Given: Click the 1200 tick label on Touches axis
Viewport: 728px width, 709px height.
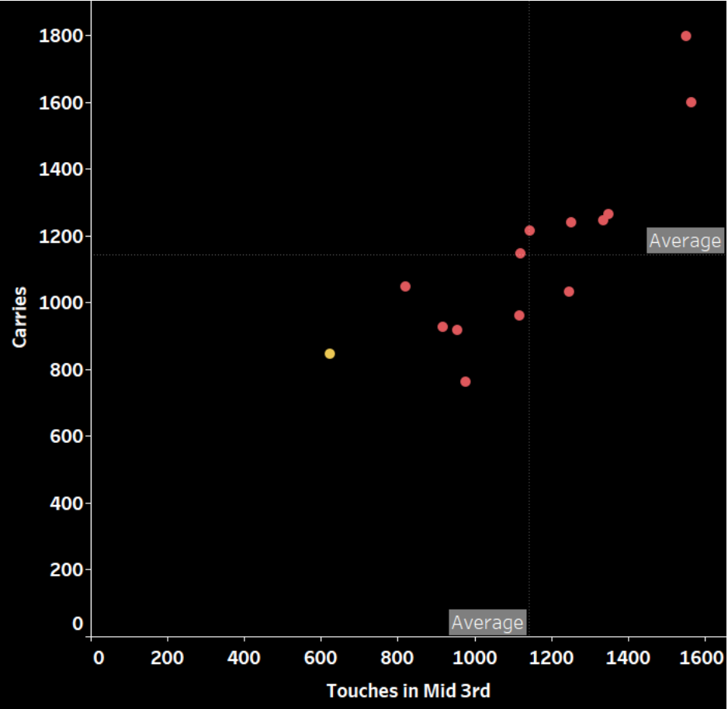Looking at the screenshot, I should pyautogui.click(x=551, y=658).
